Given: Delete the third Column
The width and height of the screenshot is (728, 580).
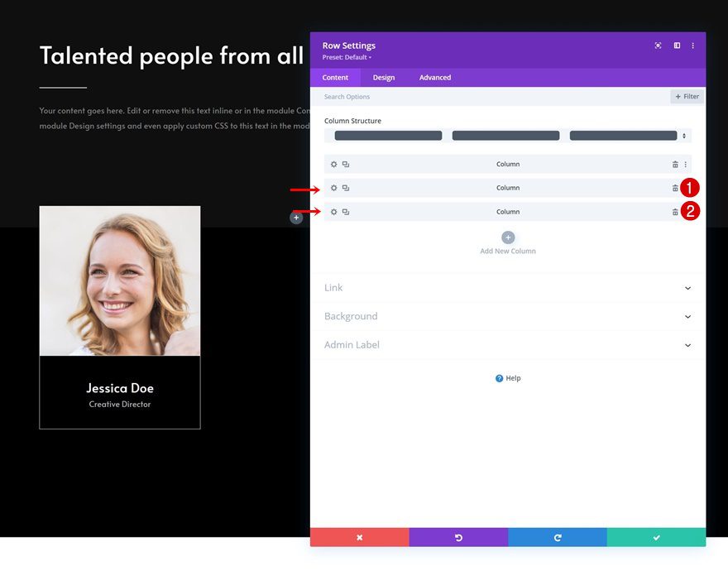Looking at the screenshot, I should (x=676, y=211).
